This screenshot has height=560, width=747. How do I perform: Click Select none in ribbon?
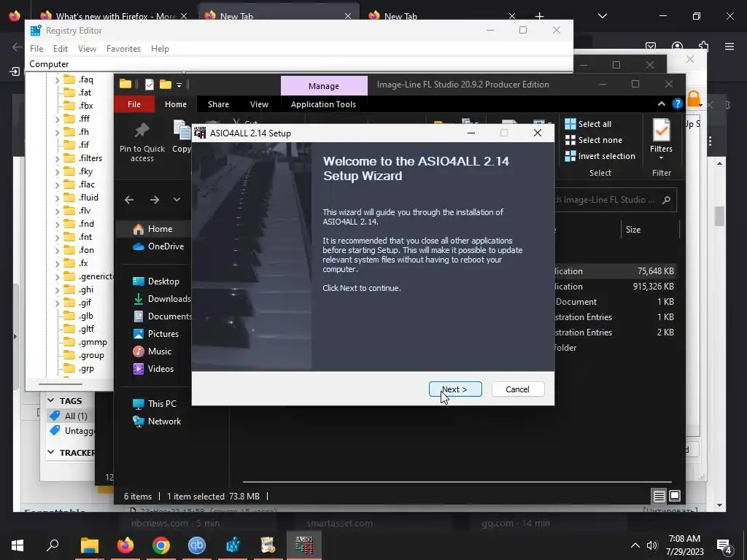pyautogui.click(x=593, y=140)
